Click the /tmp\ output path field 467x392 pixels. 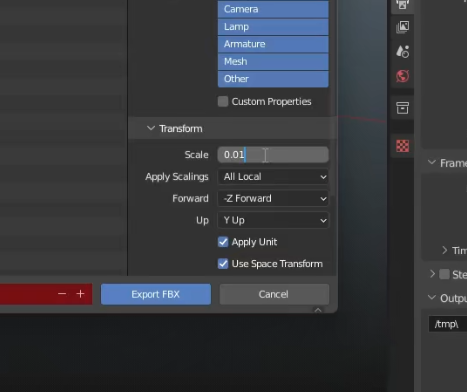pyautogui.click(x=448, y=324)
